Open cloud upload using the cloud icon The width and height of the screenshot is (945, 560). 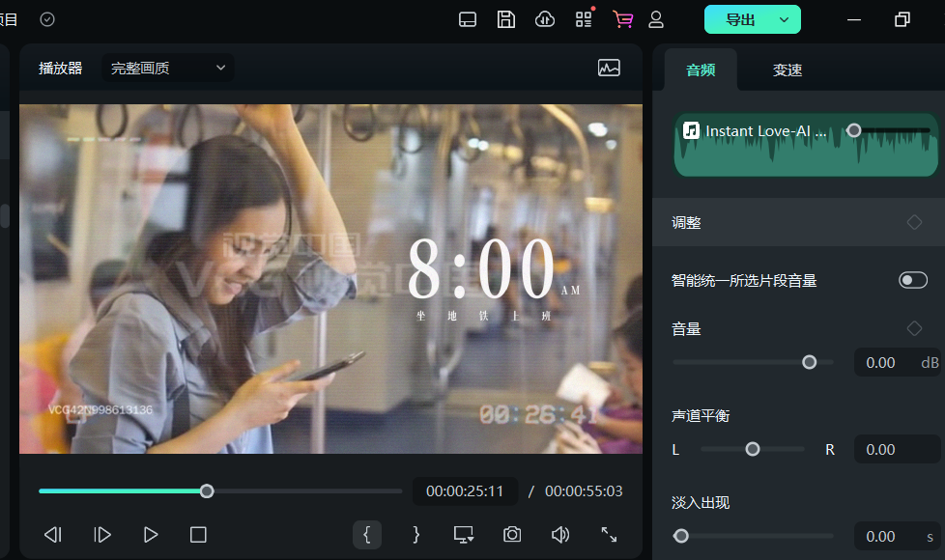point(544,19)
